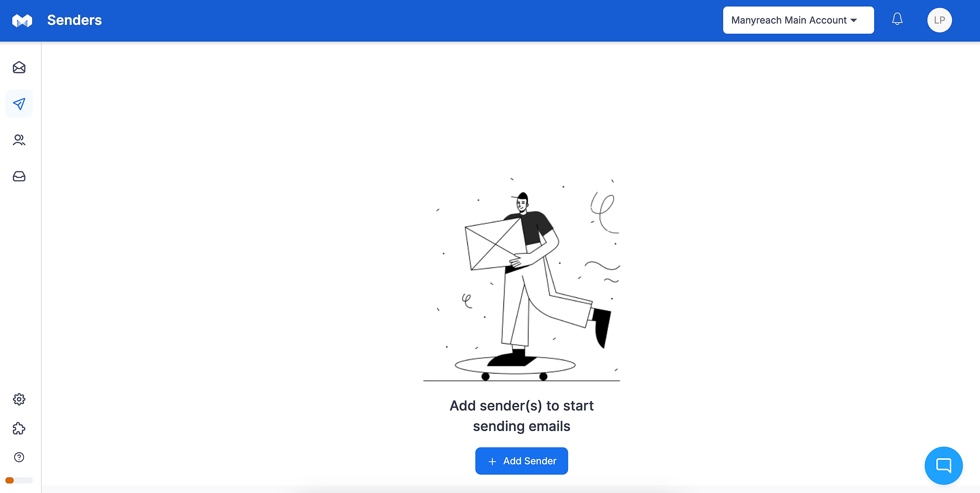
Task: Select the Senders paper plane icon
Action: [x=19, y=104]
